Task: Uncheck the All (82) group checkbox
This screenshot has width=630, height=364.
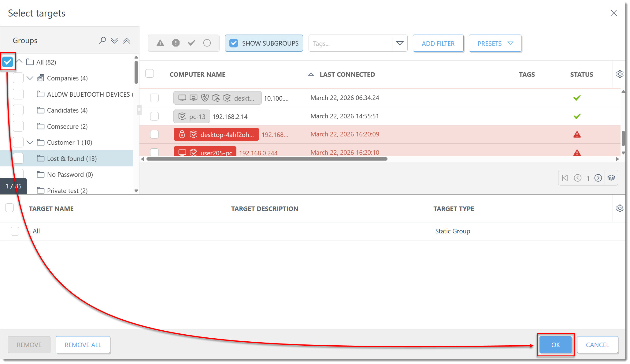Action: tap(7, 62)
